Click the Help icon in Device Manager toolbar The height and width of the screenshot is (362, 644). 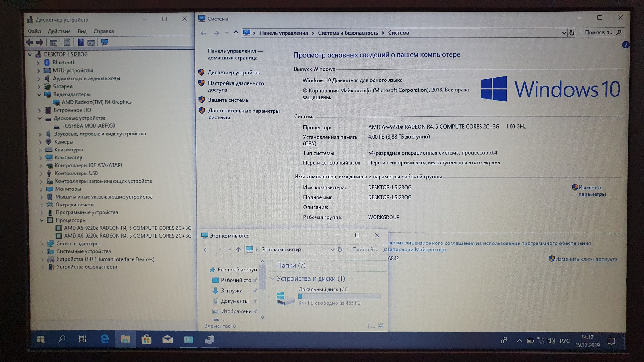click(x=80, y=42)
